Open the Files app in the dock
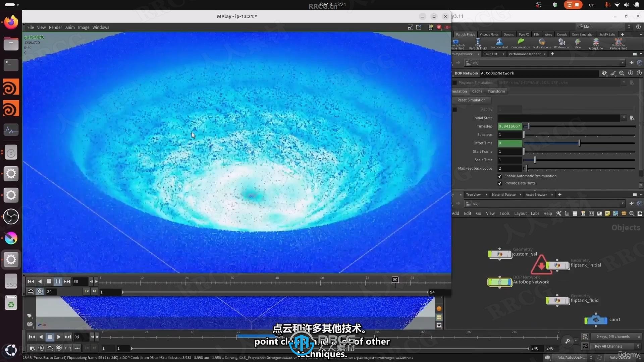This screenshot has width=644, height=362. [x=11, y=44]
